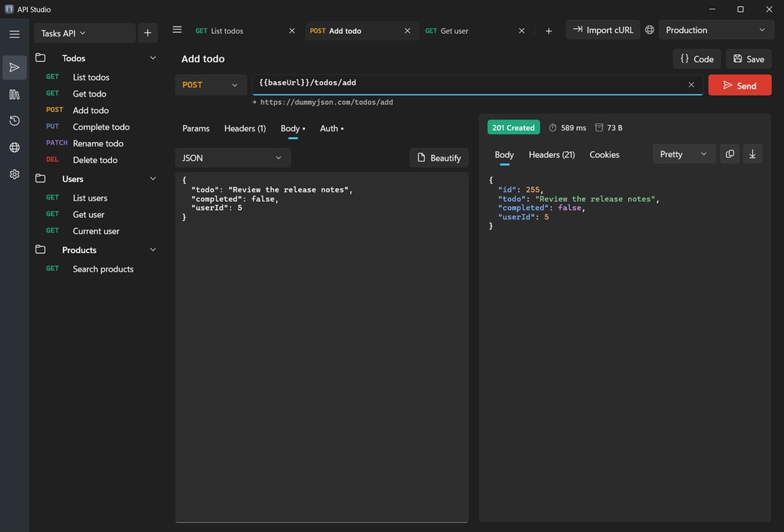Open the response Headers (21) tab
Screen dimensions: 784x532
coord(552,155)
